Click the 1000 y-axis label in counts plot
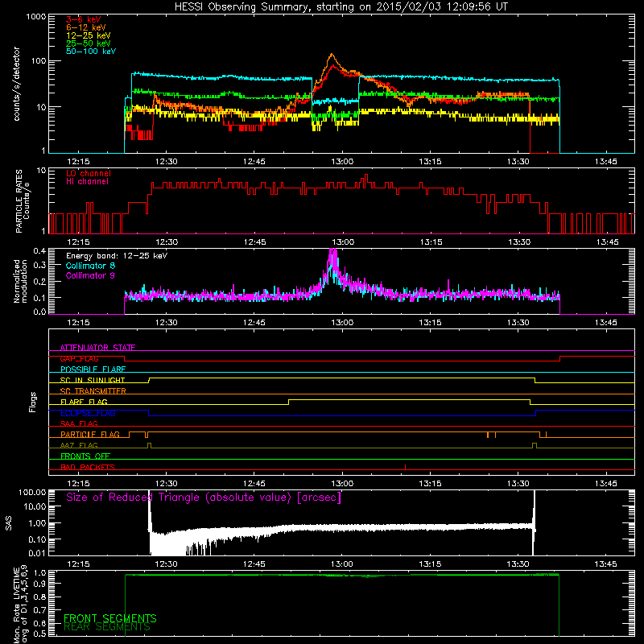The image size is (644, 644). coord(36,17)
